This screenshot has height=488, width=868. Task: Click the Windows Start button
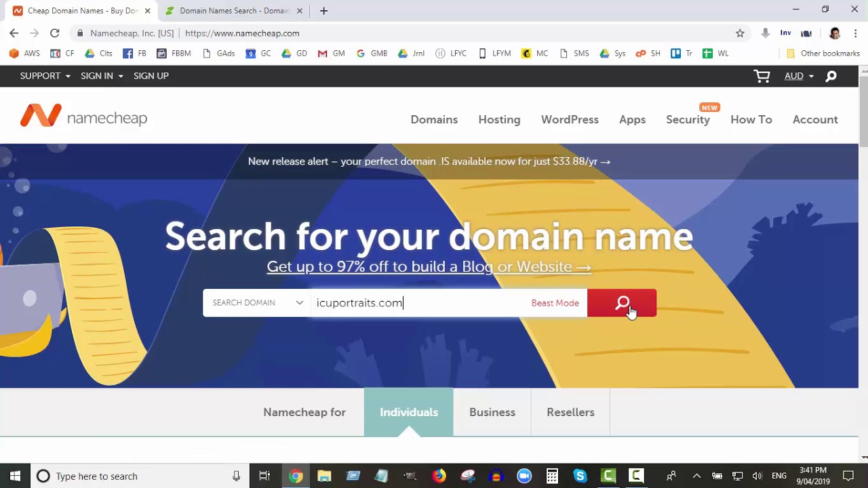coord(15,476)
